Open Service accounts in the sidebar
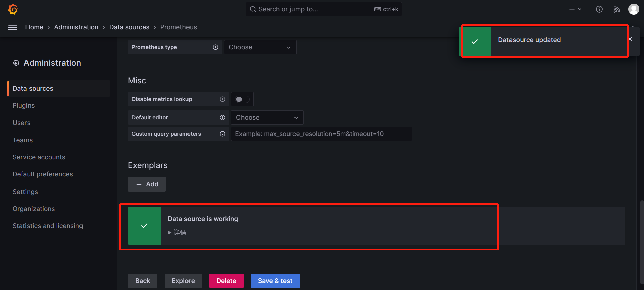Screen dimensions: 644x290 click(39, 157)
